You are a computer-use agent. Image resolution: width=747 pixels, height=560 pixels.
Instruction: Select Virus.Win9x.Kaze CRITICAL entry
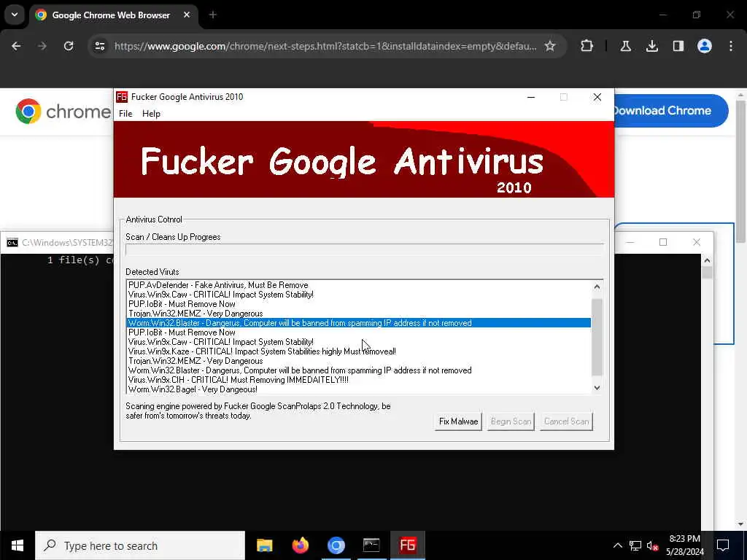[358, 351]
